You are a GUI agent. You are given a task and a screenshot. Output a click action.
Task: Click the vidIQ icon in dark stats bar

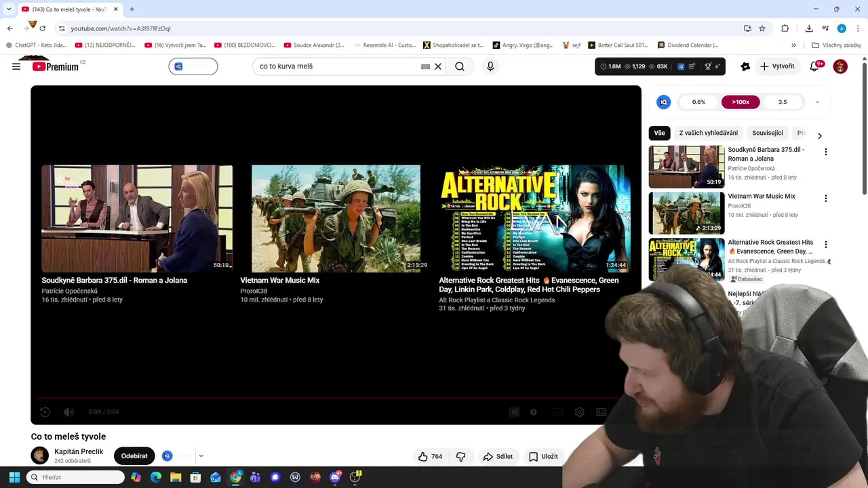tap(681, 66)
